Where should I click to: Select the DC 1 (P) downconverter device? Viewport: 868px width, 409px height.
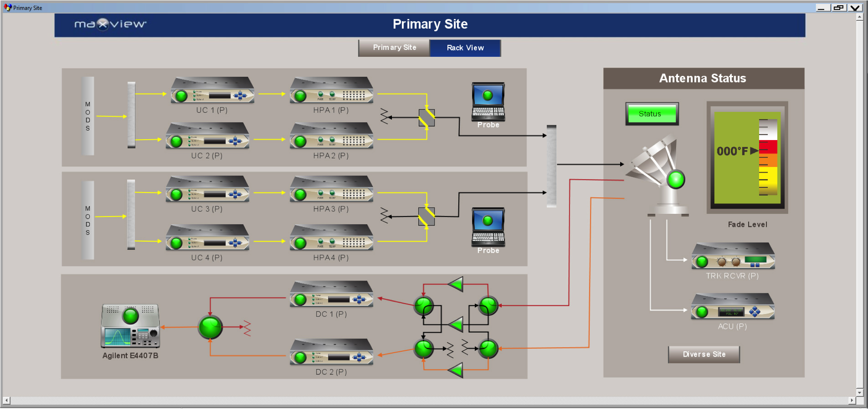point(332,294)
